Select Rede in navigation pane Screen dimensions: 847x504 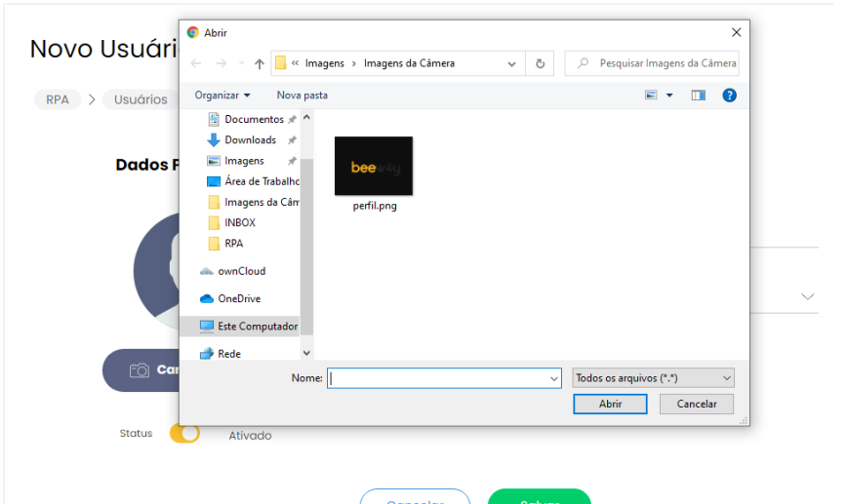coord(221,354)
